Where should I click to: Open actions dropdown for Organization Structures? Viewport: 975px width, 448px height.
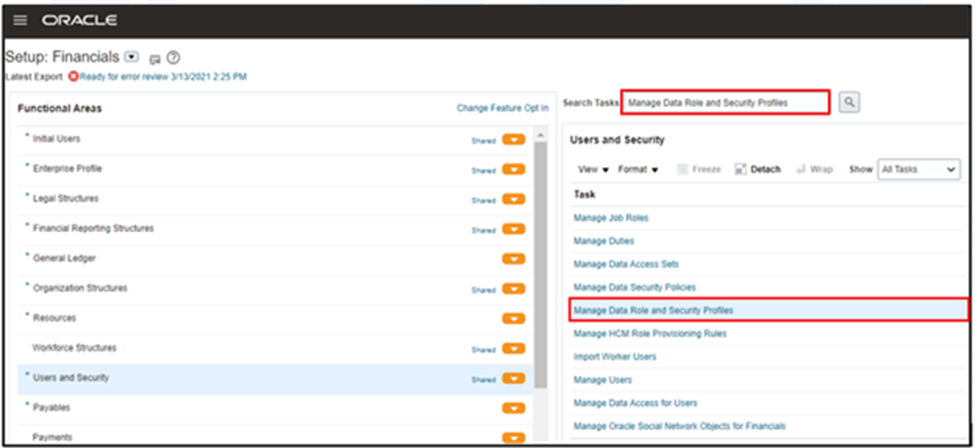(514, 289)
